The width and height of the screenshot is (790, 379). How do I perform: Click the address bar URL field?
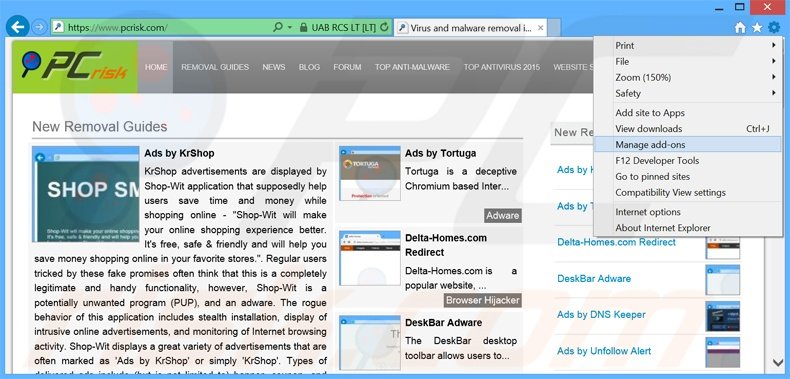(161, 27)
